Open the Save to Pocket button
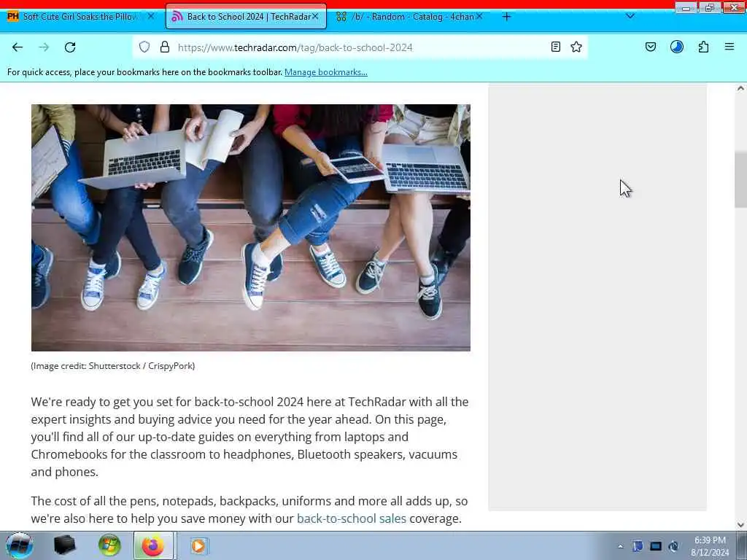747x560 pixels. (651, 47)
